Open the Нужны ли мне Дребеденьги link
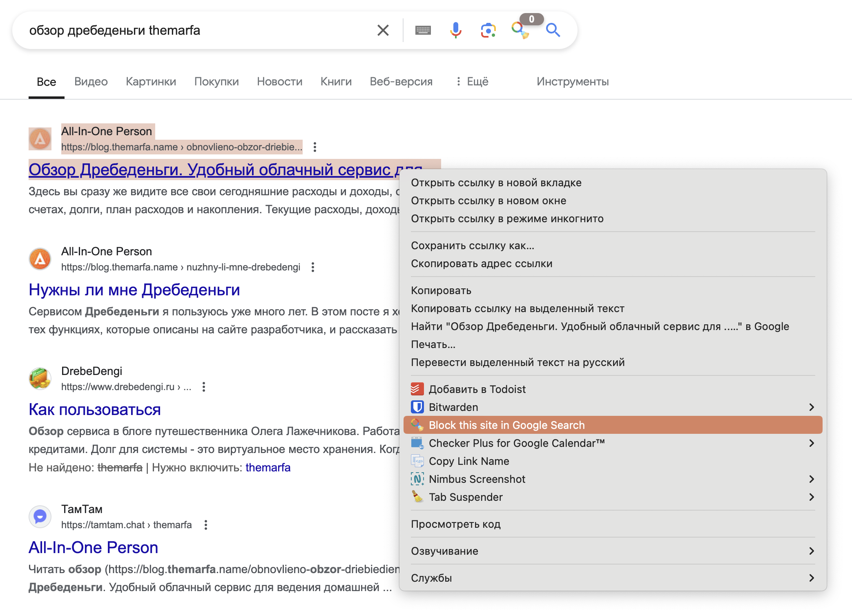Viewport: 852px width, 616px height. pyautogui.click(x=134, y=290)
